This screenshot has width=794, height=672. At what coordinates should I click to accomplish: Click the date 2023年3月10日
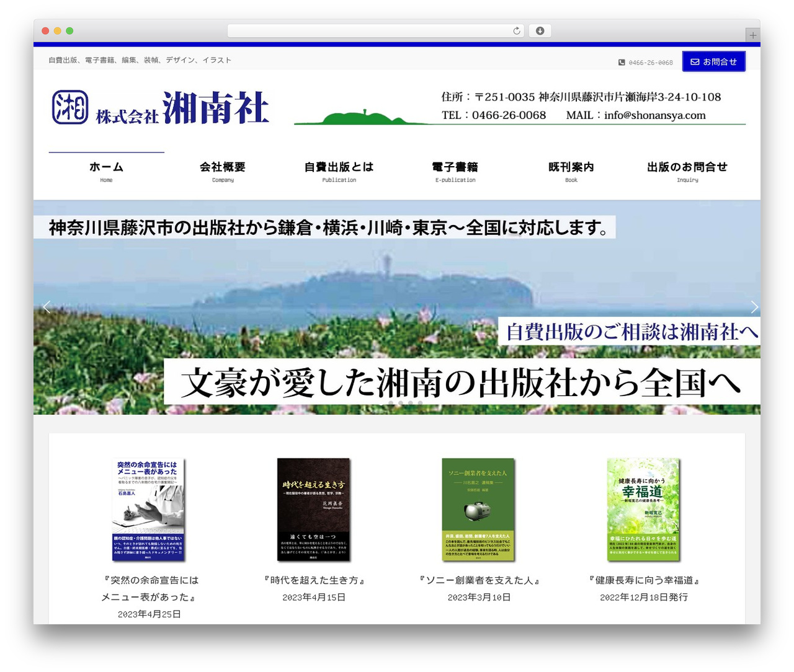point(479,598)
